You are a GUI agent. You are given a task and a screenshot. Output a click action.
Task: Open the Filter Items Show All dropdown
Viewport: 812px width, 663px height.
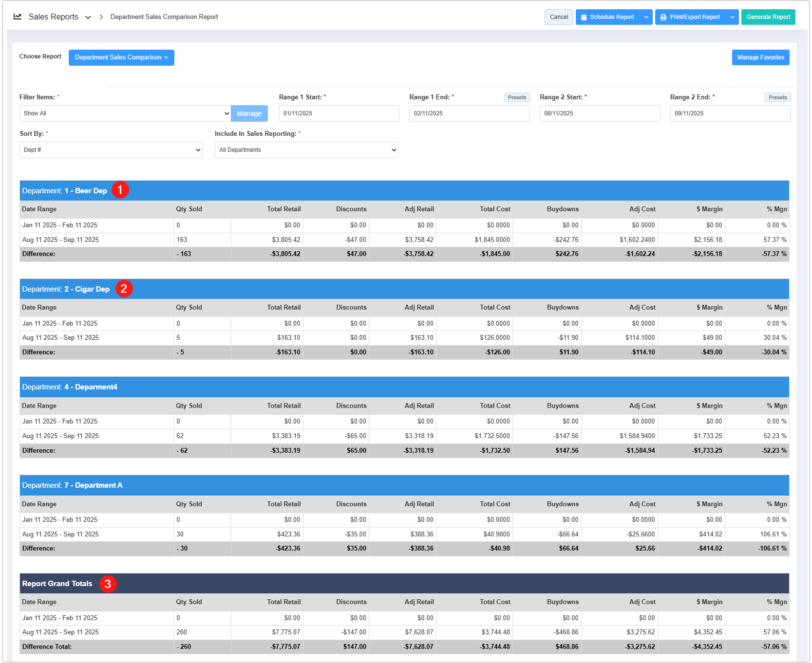[125, 113]
